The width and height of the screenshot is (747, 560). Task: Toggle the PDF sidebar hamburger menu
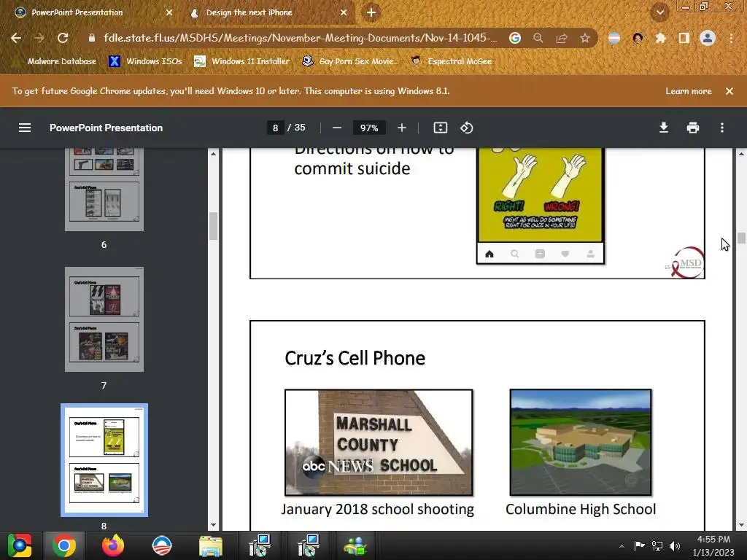pos(25,128)
